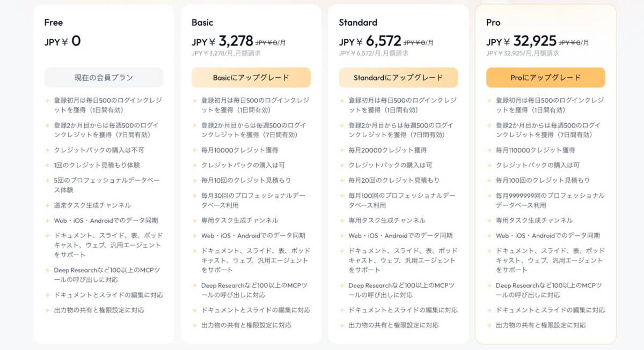Click sparkle icon beside Basic 毎月10000クレジット獲得
The image size is (644, 350).
click(x=195, y=150)
